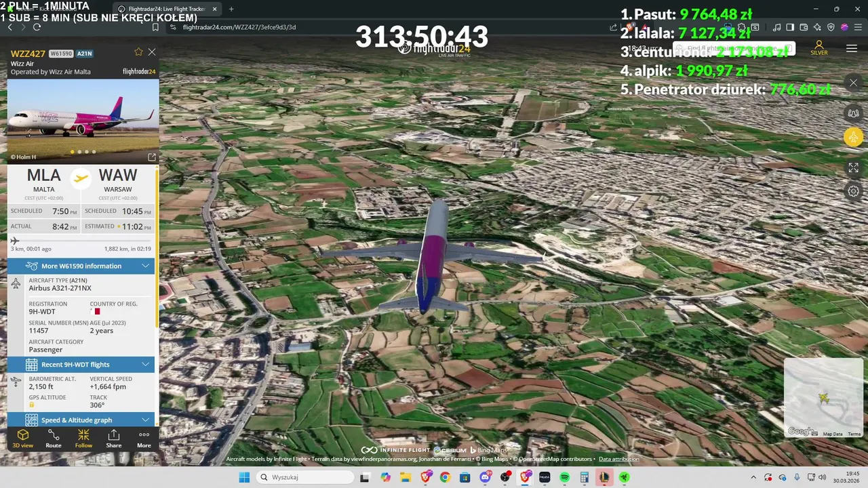Enter fullscreen 3D view

[x=853, y=167]
